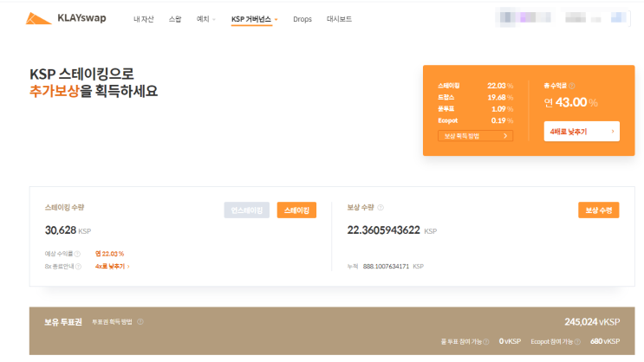Open help icon next to 총 수익률
The width and height of the screenshot is (644, 362).
pyautogui.click(x=572, y=86)
